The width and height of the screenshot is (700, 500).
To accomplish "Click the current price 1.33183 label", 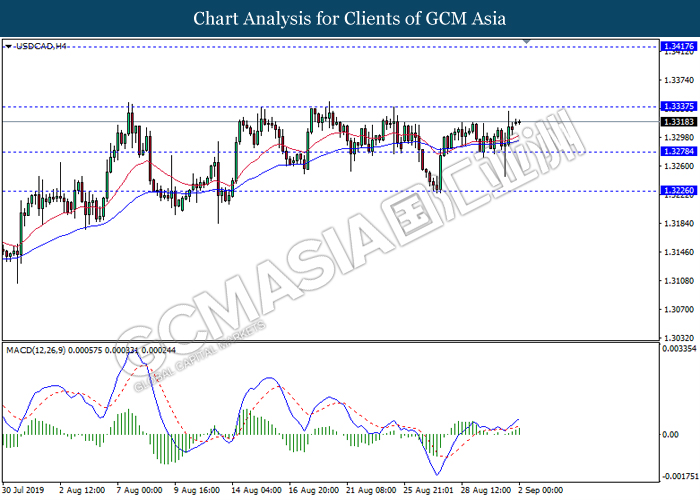I will [678, 121].
